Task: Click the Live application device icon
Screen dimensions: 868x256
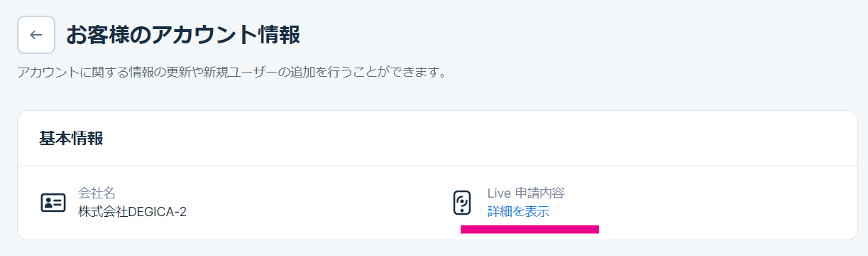Action: [462, 203]
